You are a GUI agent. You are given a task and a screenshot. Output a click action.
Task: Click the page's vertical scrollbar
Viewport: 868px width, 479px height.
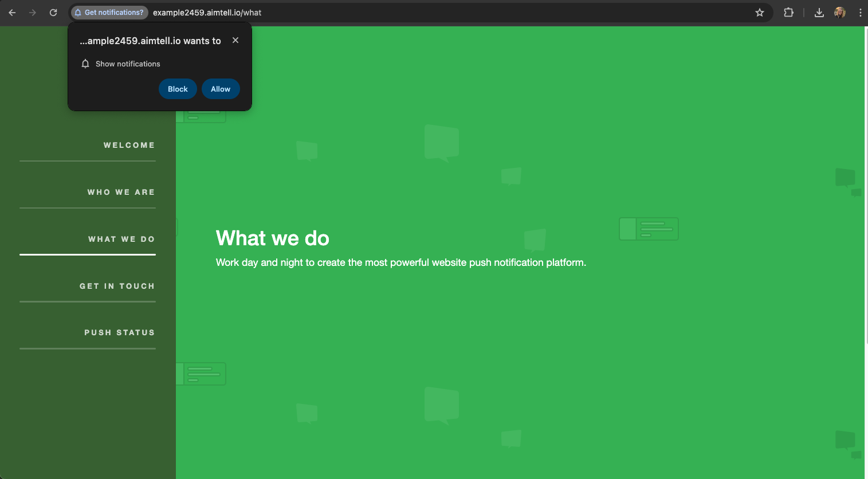click(866, 183)
